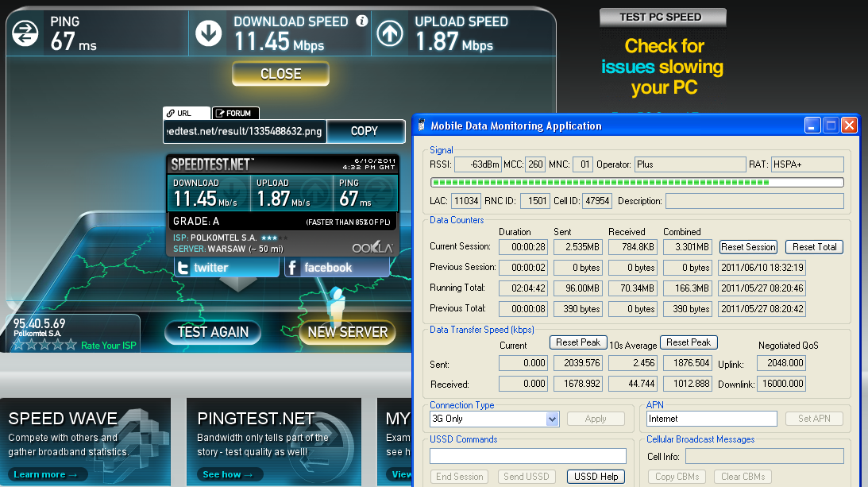Click the Running Total Combined value 166.3MB

point(688,288)
